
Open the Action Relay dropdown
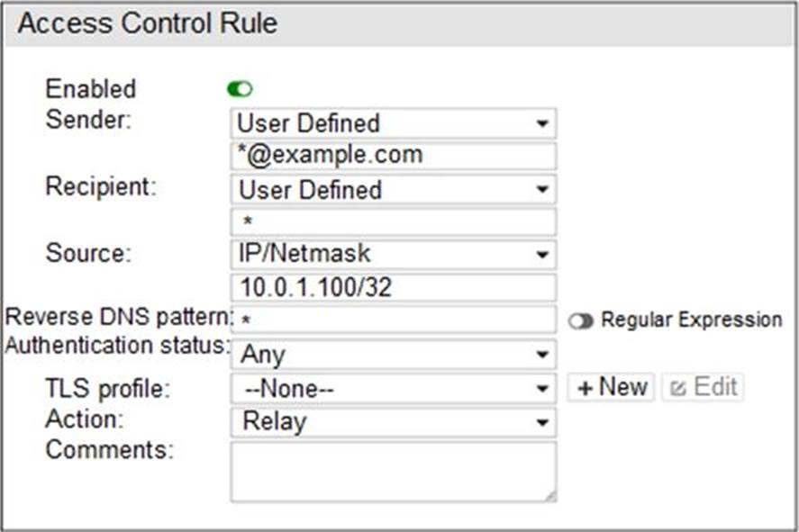pos(393,421)
